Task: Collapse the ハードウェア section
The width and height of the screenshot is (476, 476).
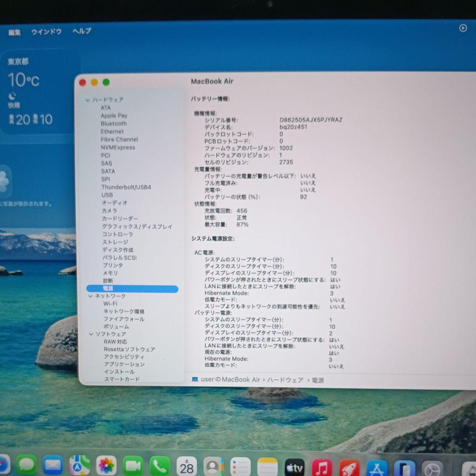Action: click(x=88, y=100)
